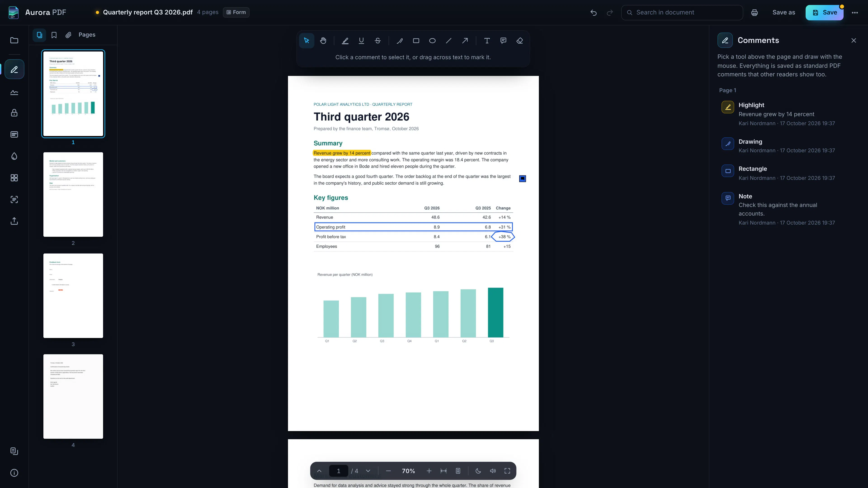The height and width of the screenshot is (488, 868).
Task: Activate the eraser tool
Action: coord(520,41)
